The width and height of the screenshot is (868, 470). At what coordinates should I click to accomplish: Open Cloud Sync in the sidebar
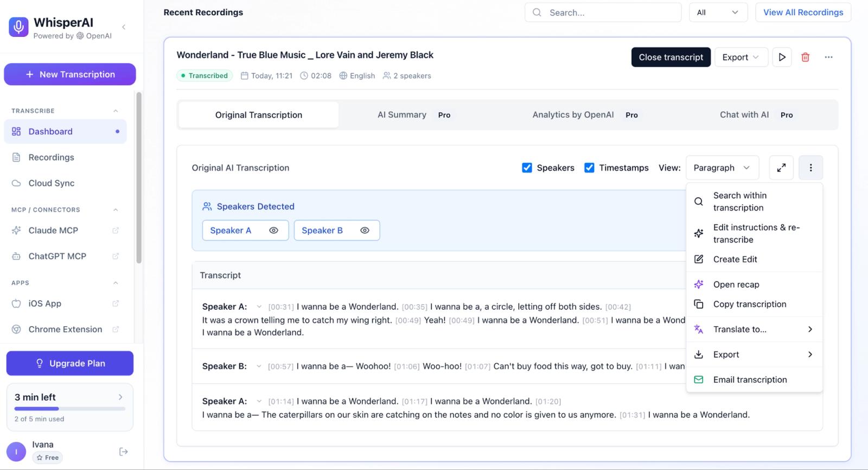click(65, 183)
